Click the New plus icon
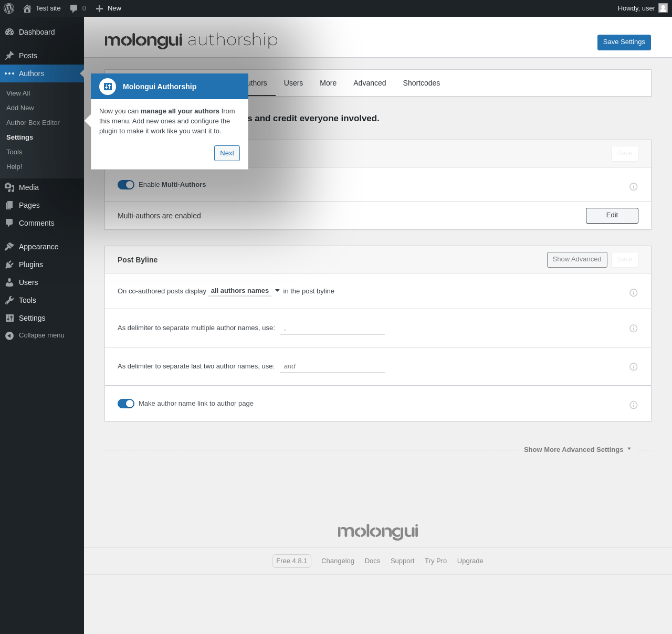Viewport: 672px width, 634px height. [x=99, y=8]
